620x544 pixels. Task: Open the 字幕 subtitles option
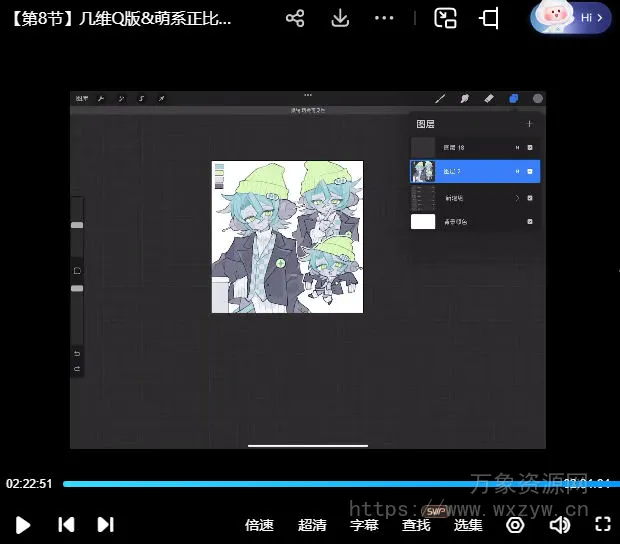click(x=364, y=525)
